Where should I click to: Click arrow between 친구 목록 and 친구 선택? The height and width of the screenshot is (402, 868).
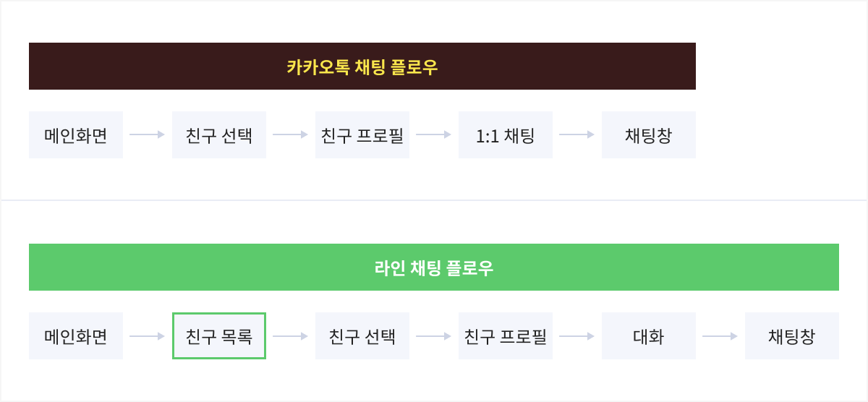tap(291, 336)
